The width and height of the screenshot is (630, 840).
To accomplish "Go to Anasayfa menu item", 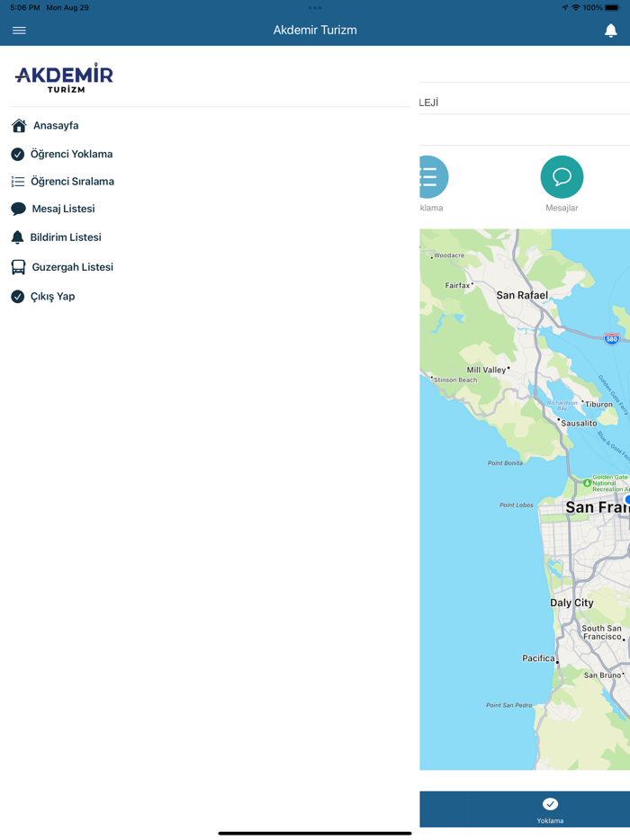I will pyautogui.click(x=56, y=125).
